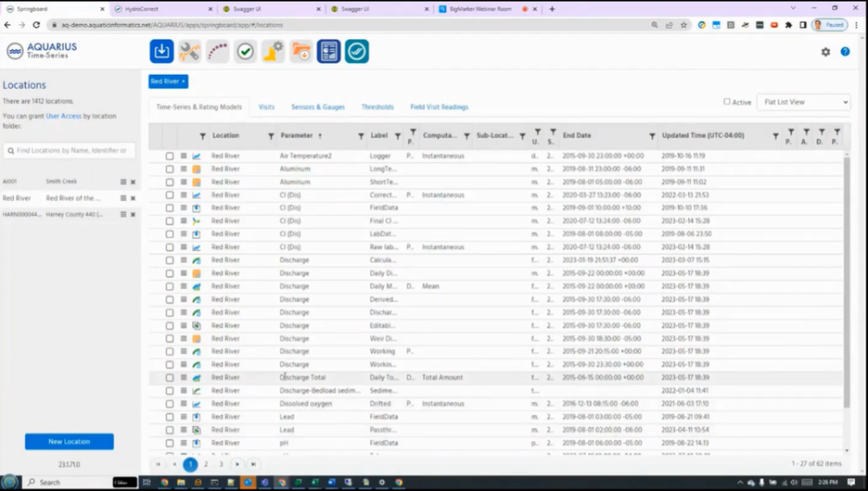Check the Discharge Total row checkbox

[170, 378]
